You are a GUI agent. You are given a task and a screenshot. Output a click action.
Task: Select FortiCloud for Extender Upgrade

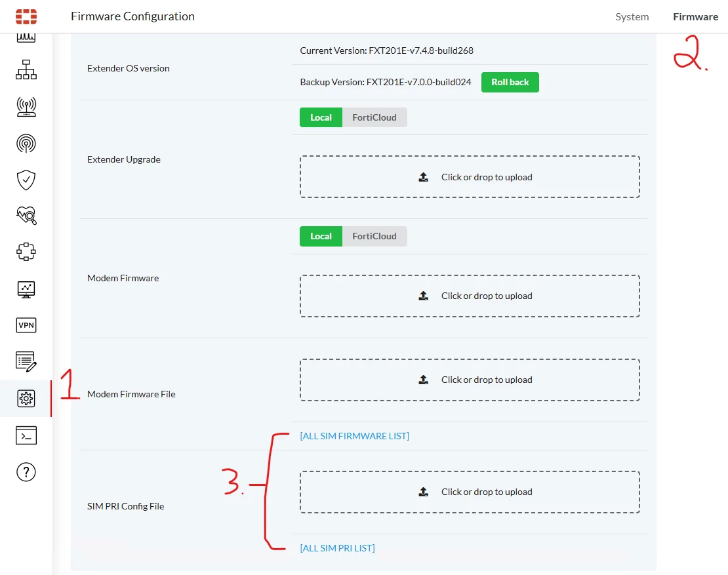point(374,117)
